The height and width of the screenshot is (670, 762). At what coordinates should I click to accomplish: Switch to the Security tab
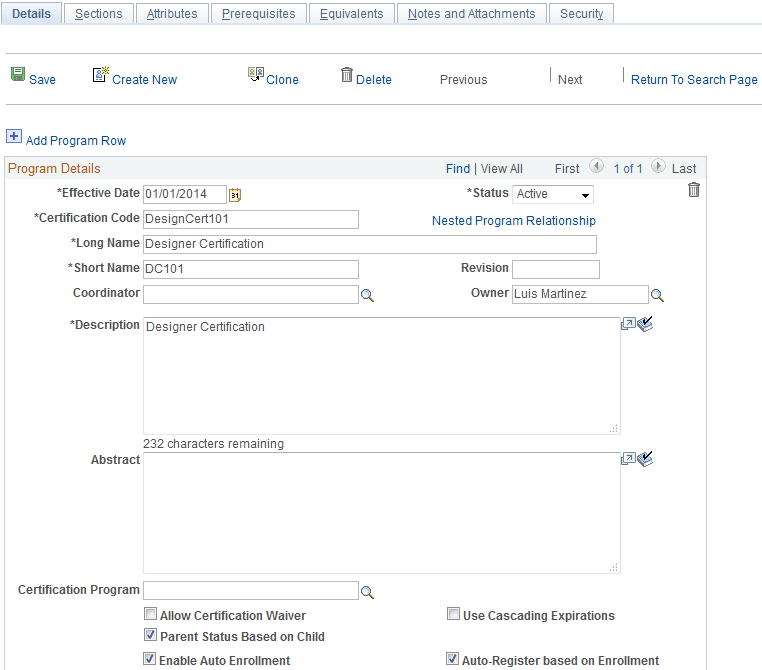pos(581,14)
